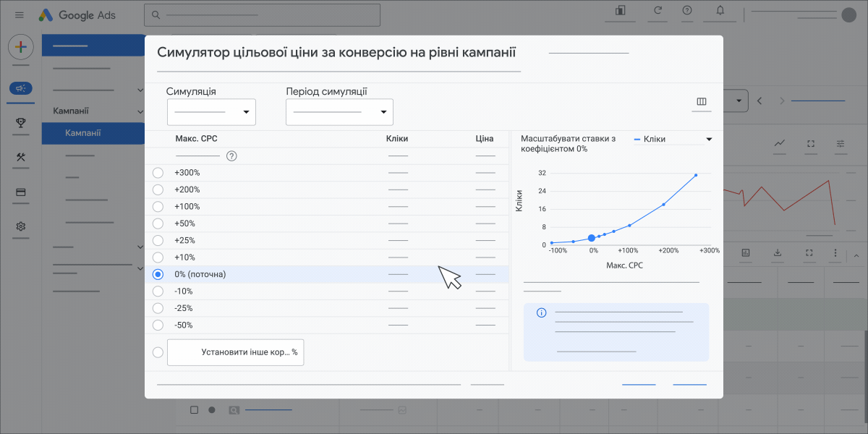
Task: Click the download icon in table toolbar
Action: pos(778,253)
